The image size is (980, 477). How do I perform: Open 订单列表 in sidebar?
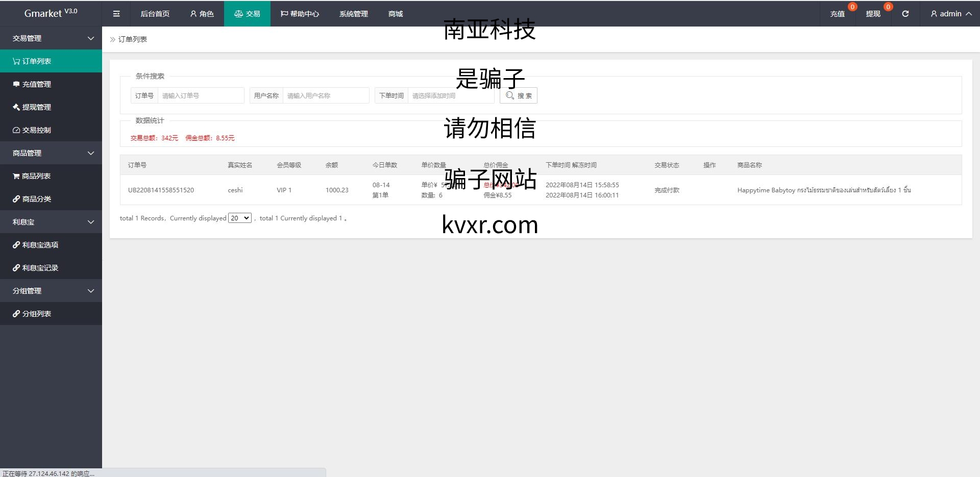51,61
